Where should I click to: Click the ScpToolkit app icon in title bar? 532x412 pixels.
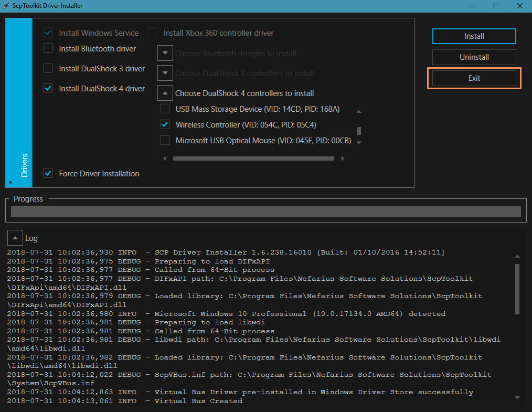[6, 6]
